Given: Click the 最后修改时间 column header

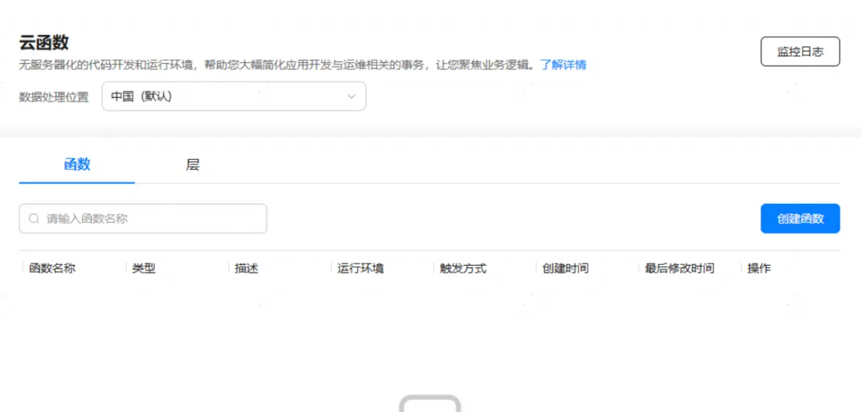Looking at the screenshot, I should [x=679, y=269].
